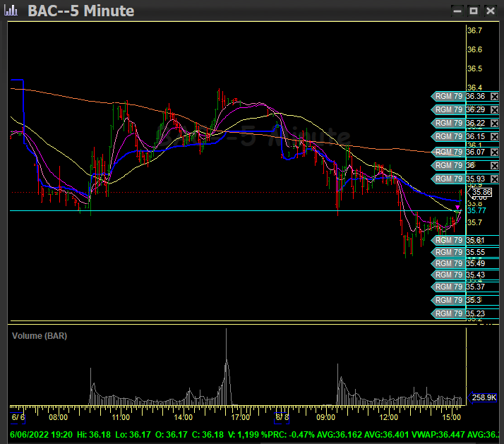Pick the RGM 79 label at 35.23
The height and width of the screenshot is (444, 504).
(x=448, y=313)
